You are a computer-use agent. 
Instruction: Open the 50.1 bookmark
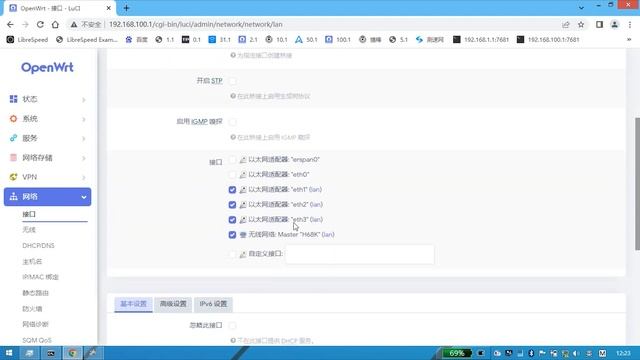pos(306,40)
